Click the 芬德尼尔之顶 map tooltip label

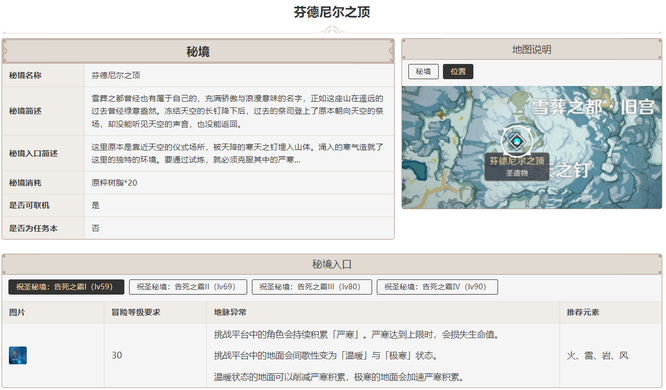[516, 167]
